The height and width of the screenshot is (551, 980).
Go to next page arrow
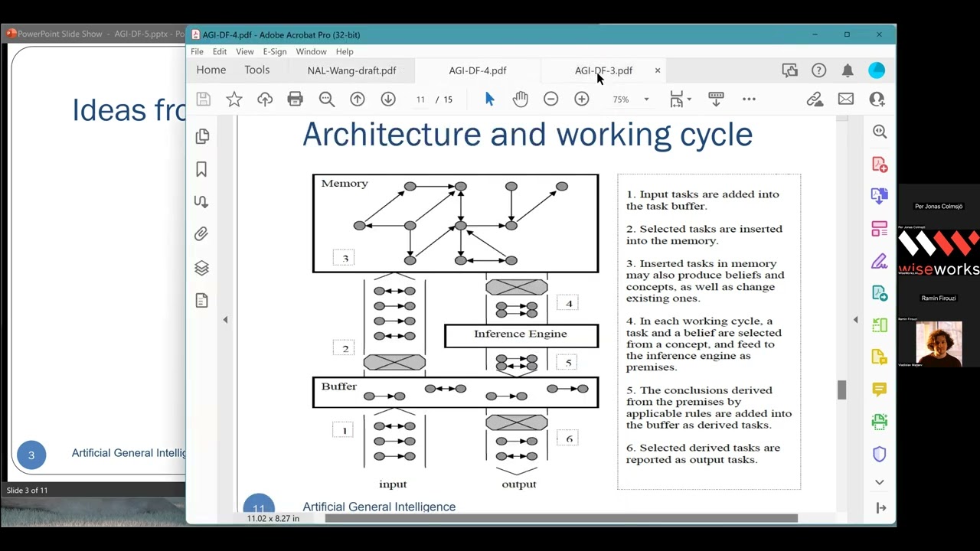388,99
